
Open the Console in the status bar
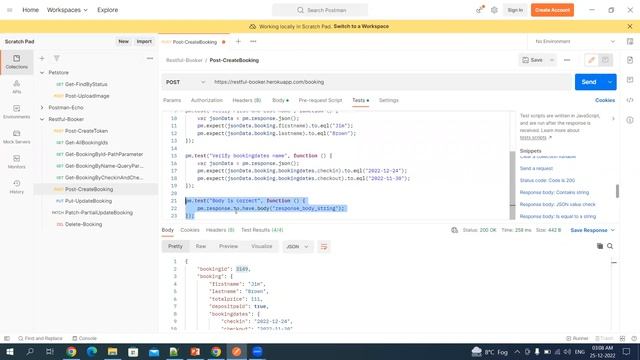84,338
